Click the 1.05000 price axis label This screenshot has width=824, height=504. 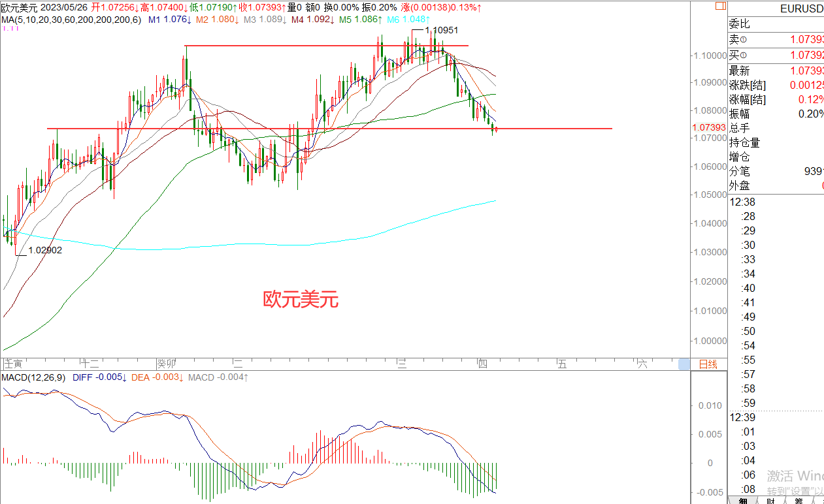(710, 195)
